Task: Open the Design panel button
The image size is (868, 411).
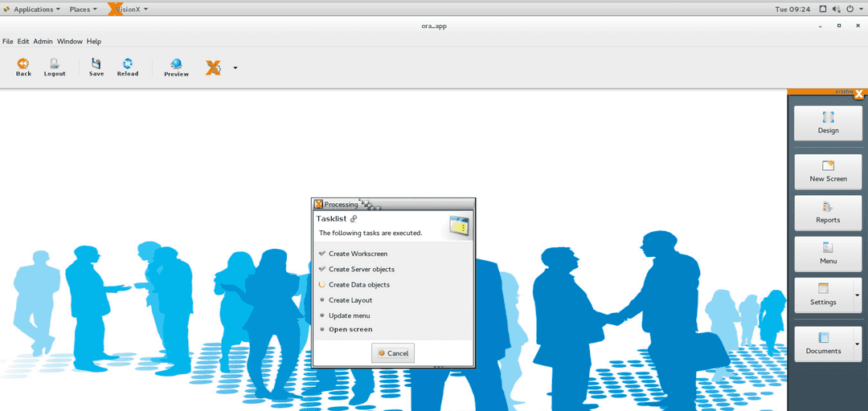Action: (828, 123)
